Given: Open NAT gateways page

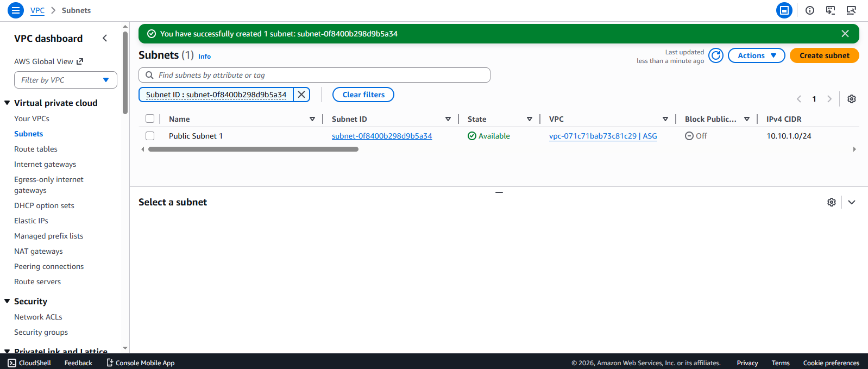Looking at the screenshot, I should coord(39,251).
